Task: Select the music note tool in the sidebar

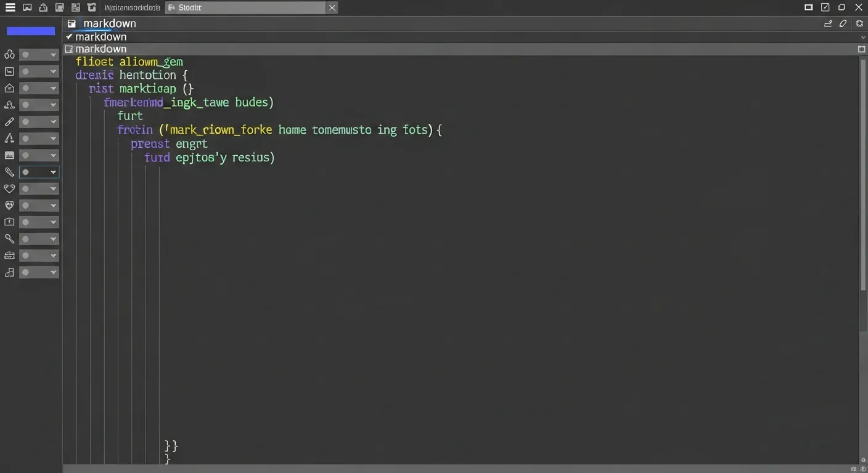Action: (x=9, y=272)
